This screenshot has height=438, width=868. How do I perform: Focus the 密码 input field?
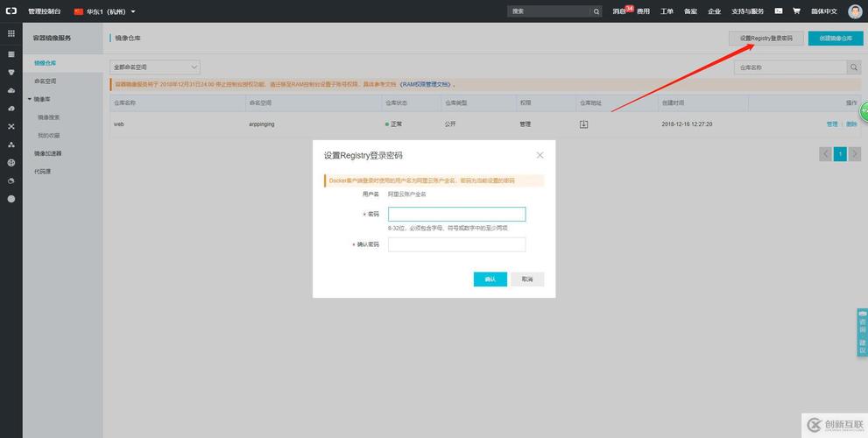pyautogui.click(x=456, y=215)
